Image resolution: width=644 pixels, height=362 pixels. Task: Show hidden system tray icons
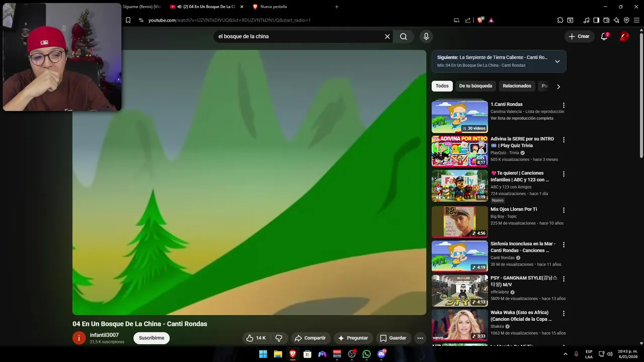pos(565,354)
